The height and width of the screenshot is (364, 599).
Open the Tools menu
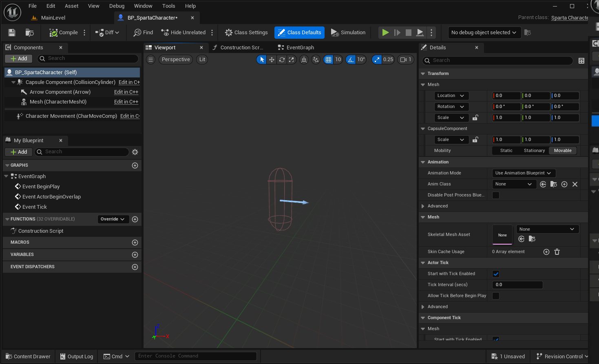(x=168, y=6)
